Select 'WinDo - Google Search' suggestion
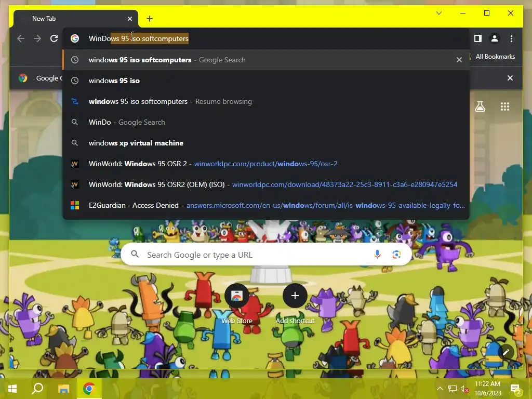 point(267,122)
